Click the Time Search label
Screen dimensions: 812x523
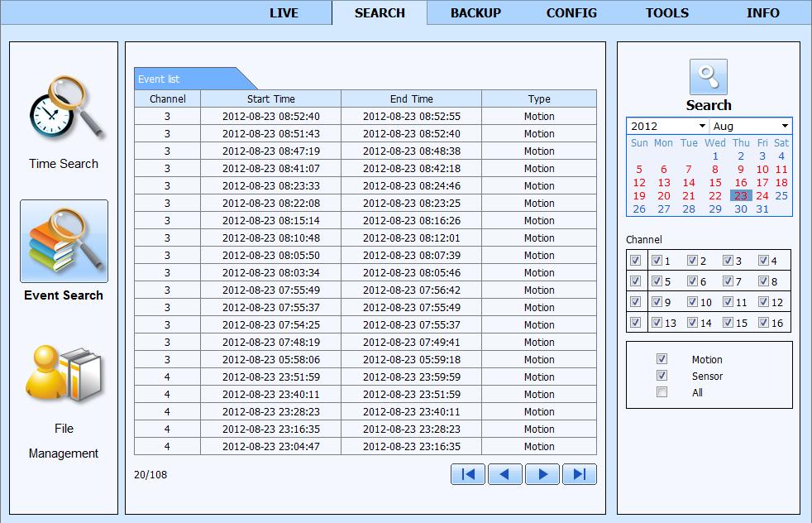pos(64,164)
